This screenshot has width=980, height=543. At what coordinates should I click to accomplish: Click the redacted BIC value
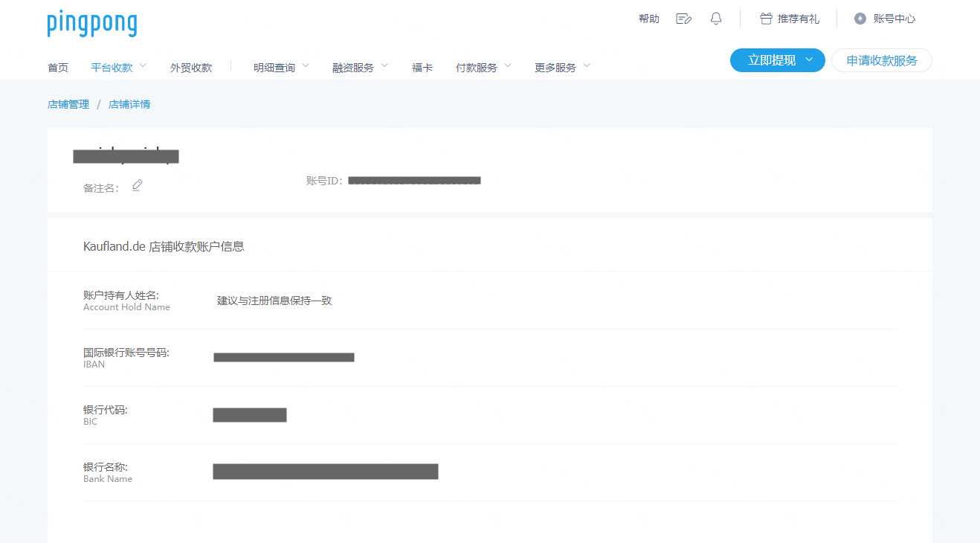[250, 415]
